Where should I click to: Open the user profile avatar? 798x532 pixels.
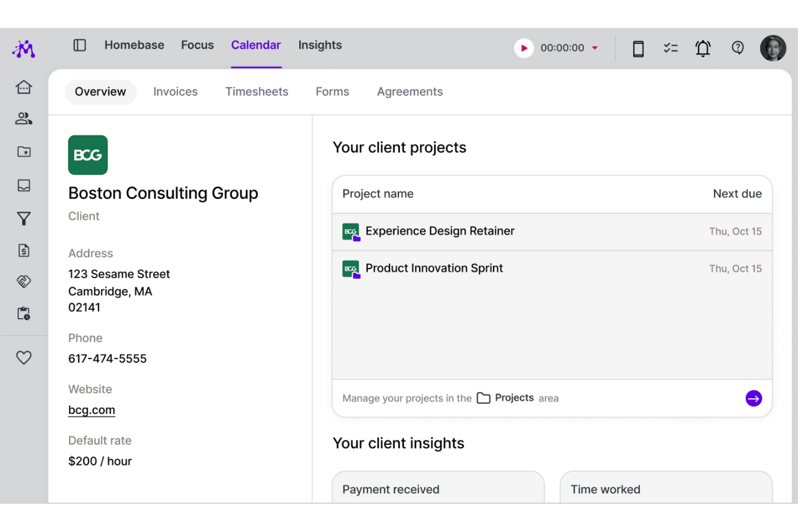(x=773, y=48)
